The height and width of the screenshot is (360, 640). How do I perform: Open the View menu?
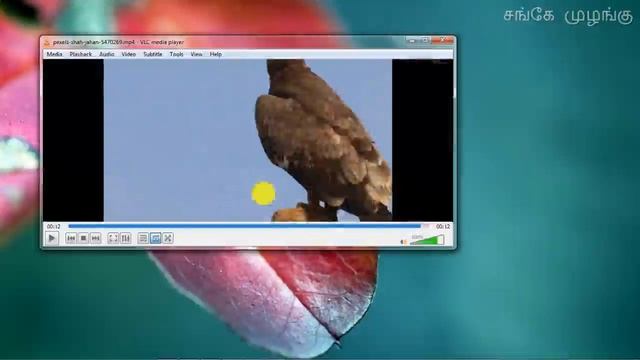196,54
